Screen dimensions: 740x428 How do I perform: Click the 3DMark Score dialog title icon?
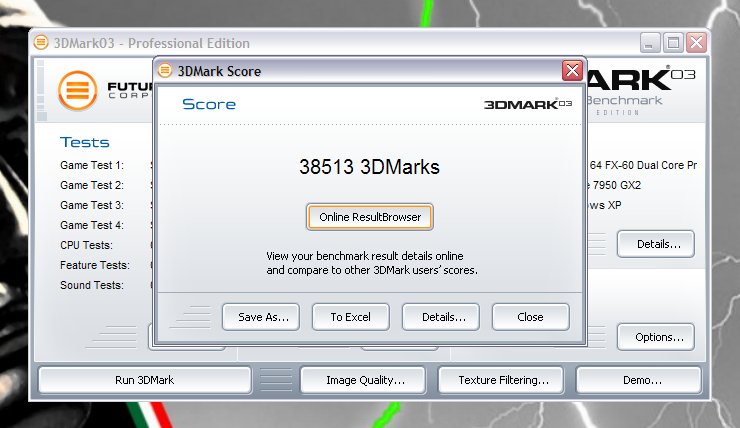165,71
